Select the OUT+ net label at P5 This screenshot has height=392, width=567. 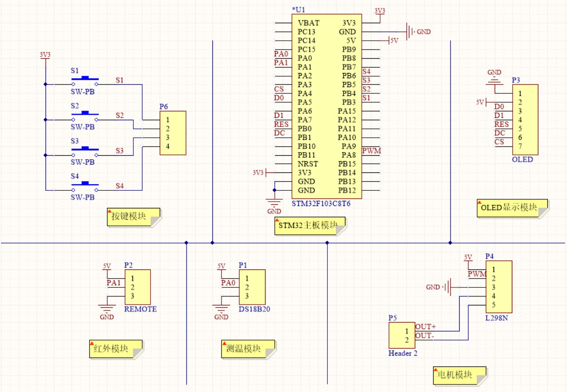[426, 327]
